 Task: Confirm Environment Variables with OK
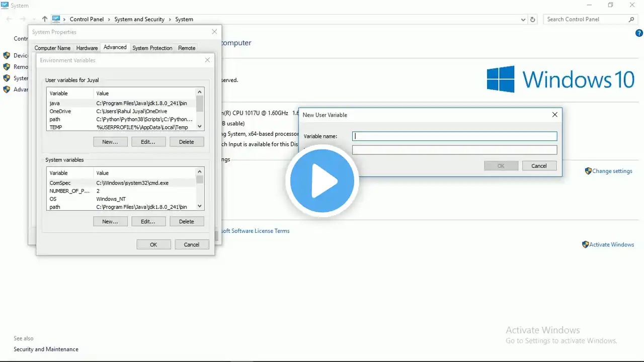pos(153,244)
